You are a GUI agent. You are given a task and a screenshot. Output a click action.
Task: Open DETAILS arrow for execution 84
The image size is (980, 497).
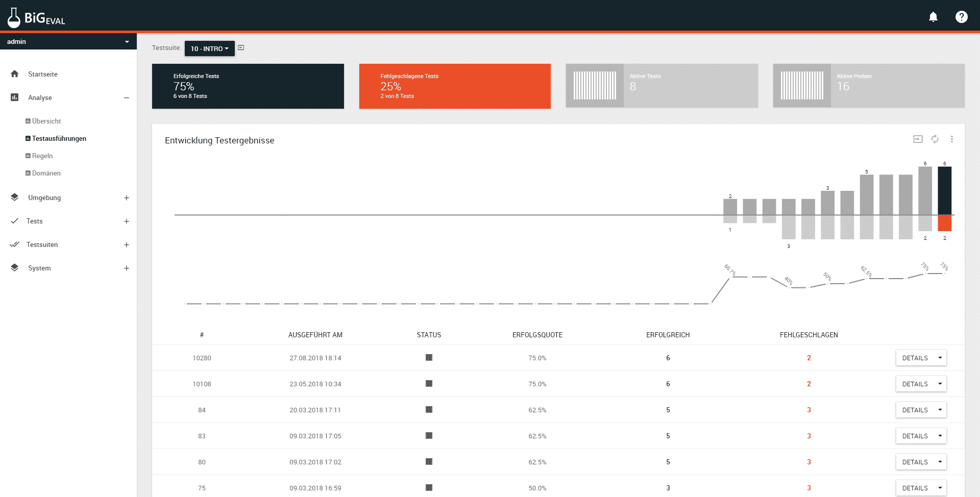940,410
